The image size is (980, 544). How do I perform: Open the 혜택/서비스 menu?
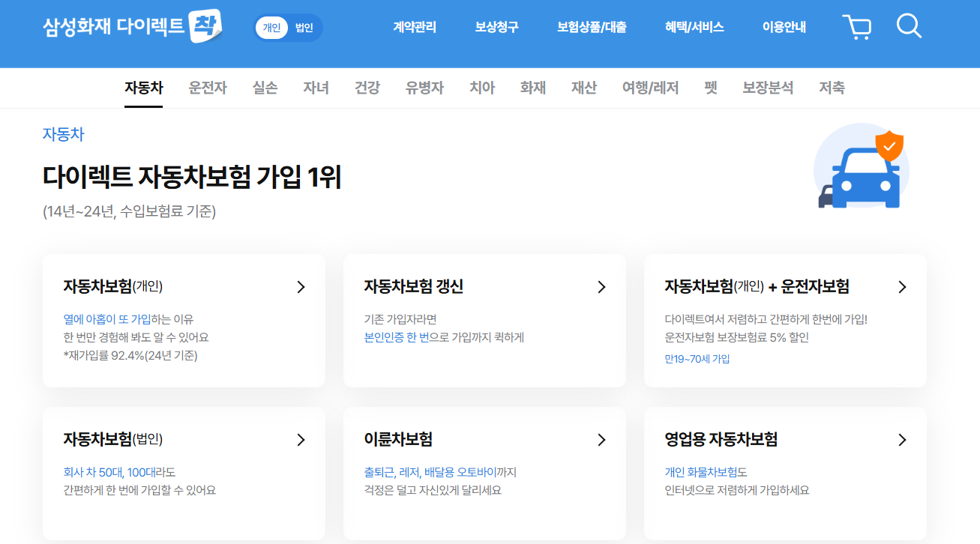pyautogui.click(x=694, y=27)
